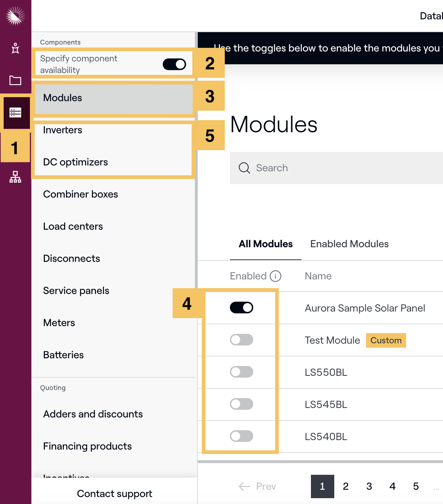Open the organization hierarchy icon in the sidebar

click(x=15, y=177)
